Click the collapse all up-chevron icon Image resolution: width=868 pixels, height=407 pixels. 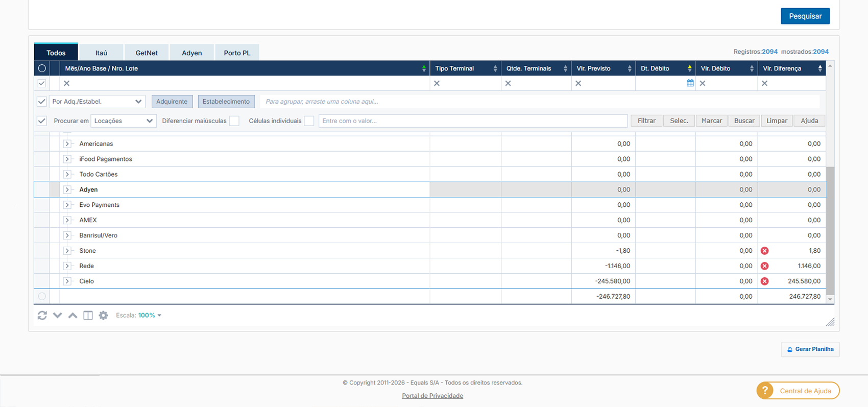pos(73,316)
